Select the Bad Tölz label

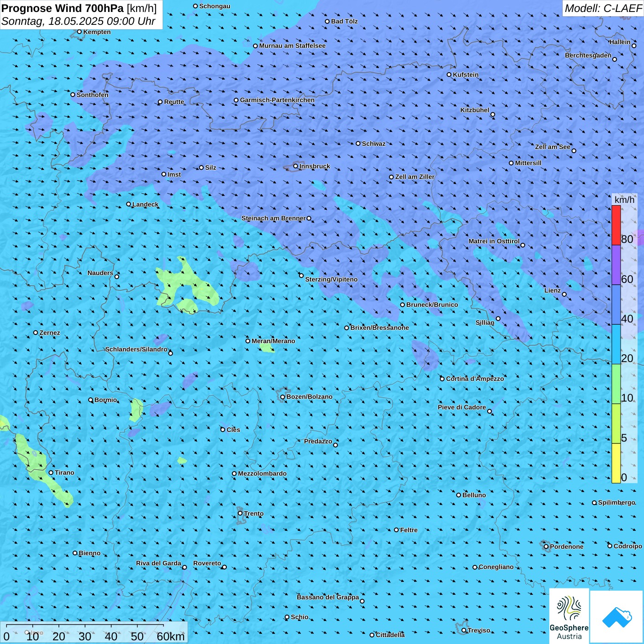pos(345,21)
